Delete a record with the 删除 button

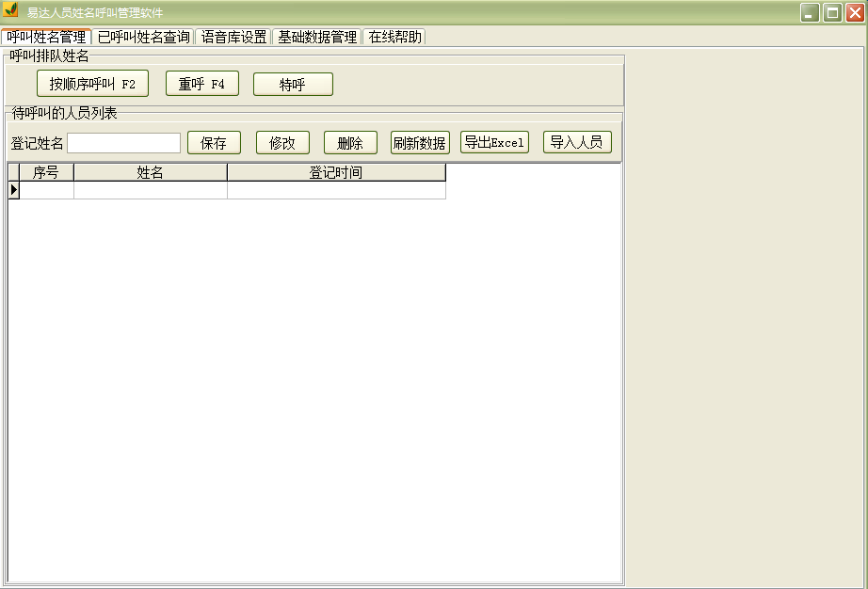(x=349, y=142)
